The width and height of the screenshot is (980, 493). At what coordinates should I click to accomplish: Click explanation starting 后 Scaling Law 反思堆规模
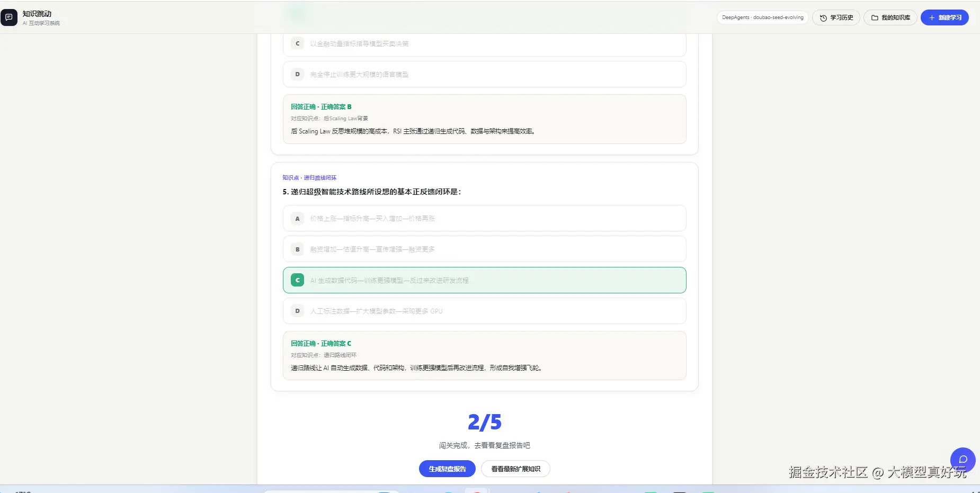point(414,131)
